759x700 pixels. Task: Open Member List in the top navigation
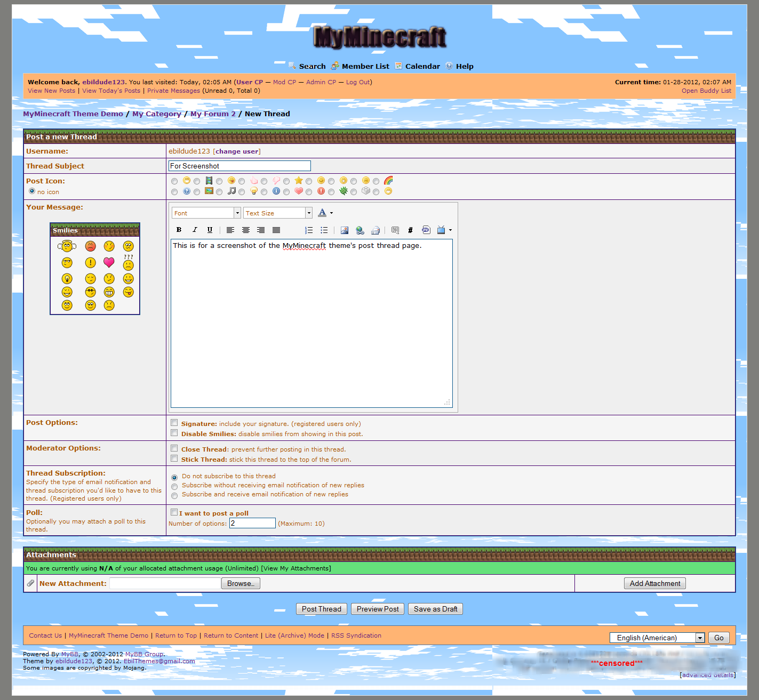(365, 67)
